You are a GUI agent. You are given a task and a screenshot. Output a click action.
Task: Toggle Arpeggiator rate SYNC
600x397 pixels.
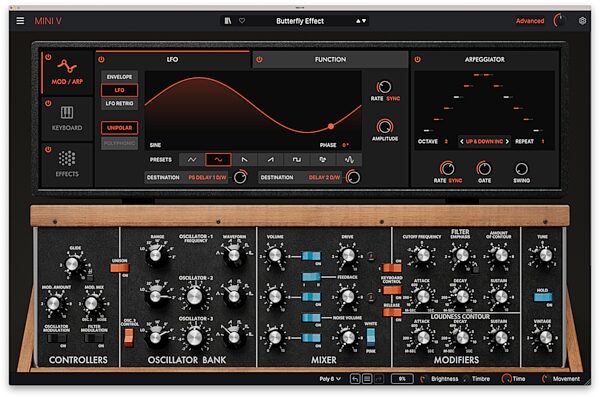[x=455, y=181]
